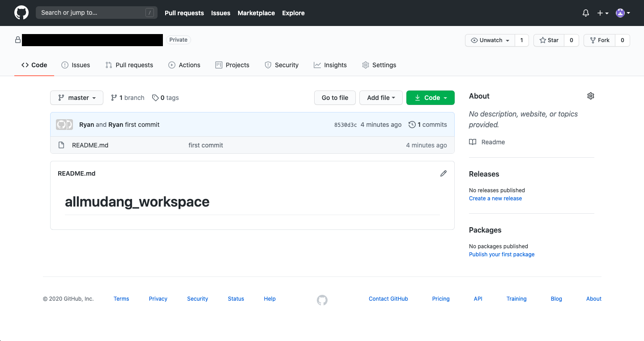The height and width of the screenshot is (341, 644).
Task: Open commit hash 8530d3c
Action: (x=345, y=125)
